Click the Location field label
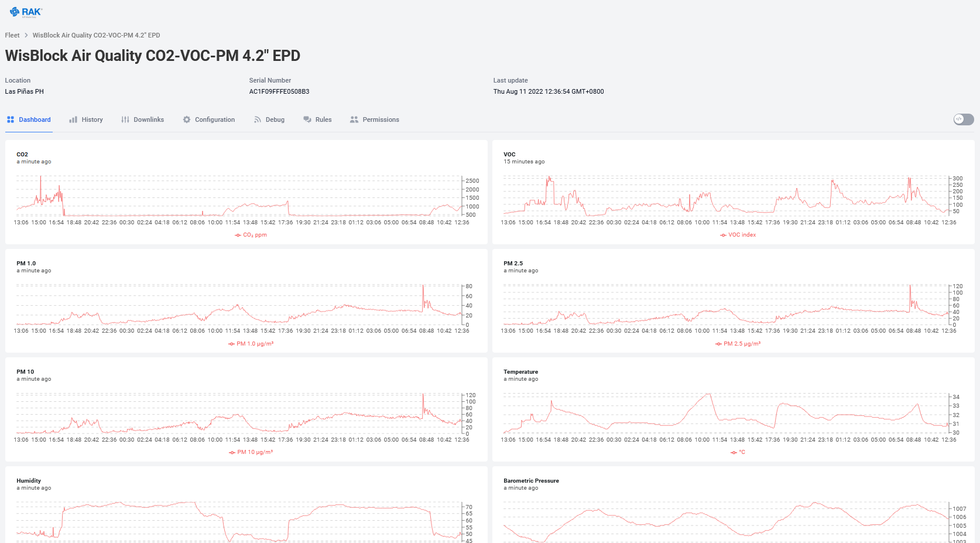 (x=18, y=80)
